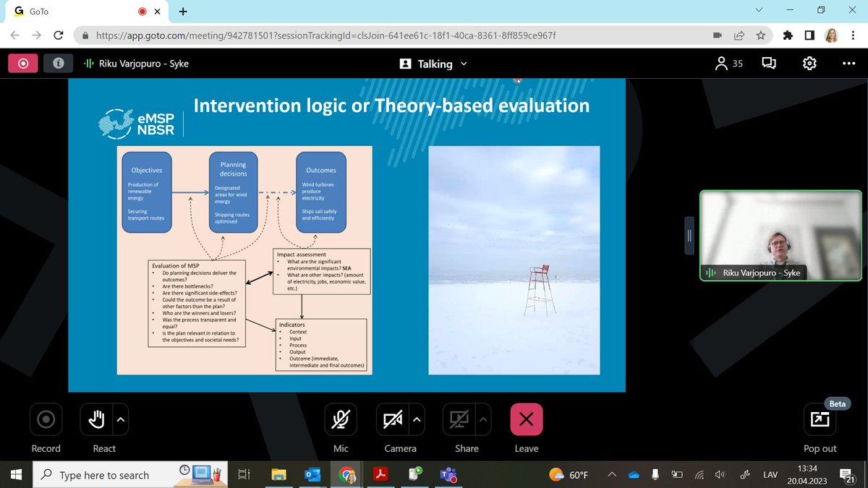Open the notification center with 21

(x=846, y=475)
